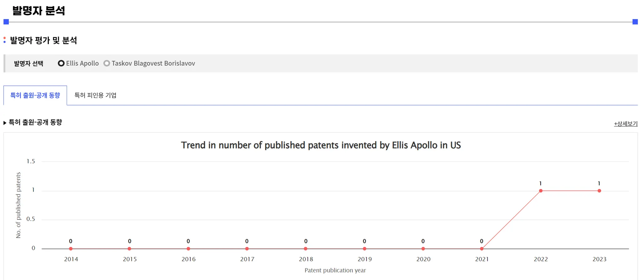644x280 pixels.
Task: Select the Ellis Apollo radio button
Action: [61, 63]
